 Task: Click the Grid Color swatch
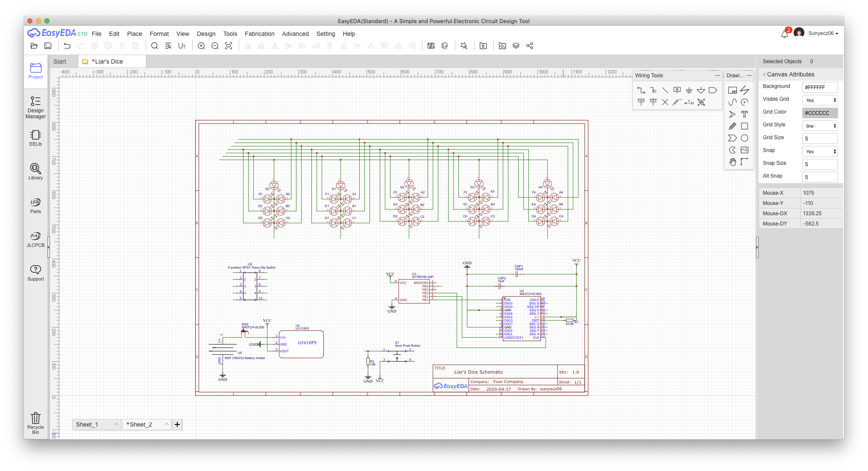[x=819, y=113]
